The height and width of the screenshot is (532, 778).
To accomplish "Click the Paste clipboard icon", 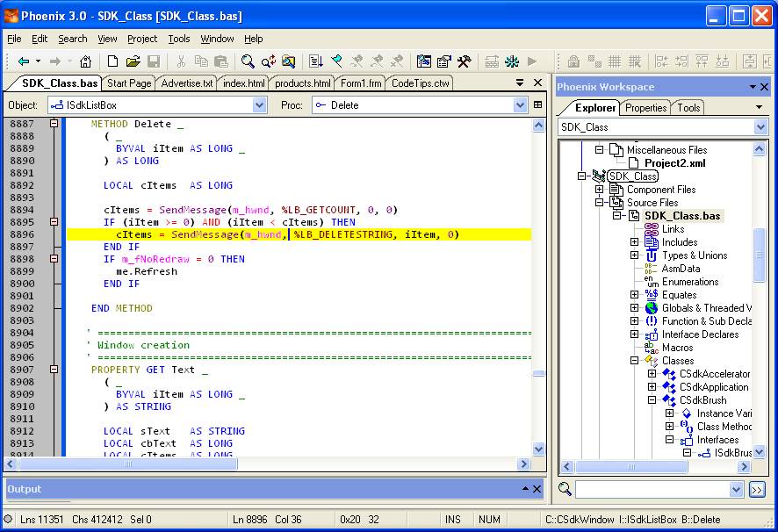I will (220, 61).
